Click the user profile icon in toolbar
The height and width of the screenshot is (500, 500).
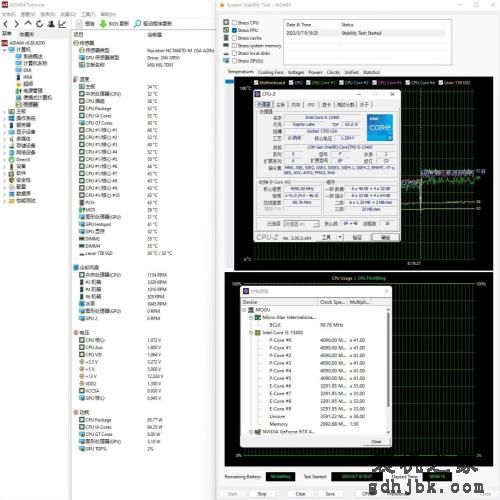(51, 24)
